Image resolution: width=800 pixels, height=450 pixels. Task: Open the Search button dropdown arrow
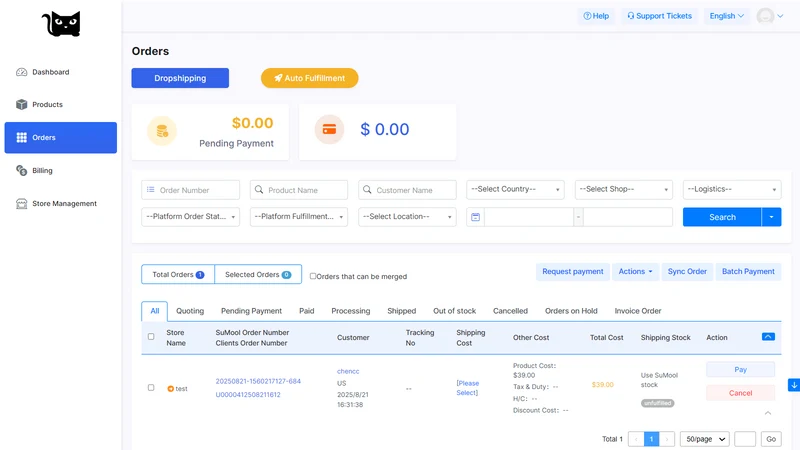771,217
